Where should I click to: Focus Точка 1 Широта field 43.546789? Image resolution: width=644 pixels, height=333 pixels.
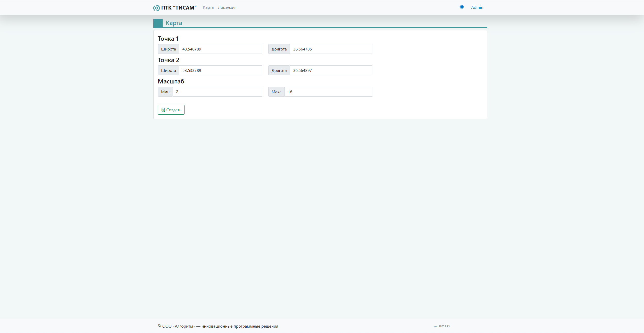coord(221,49)
